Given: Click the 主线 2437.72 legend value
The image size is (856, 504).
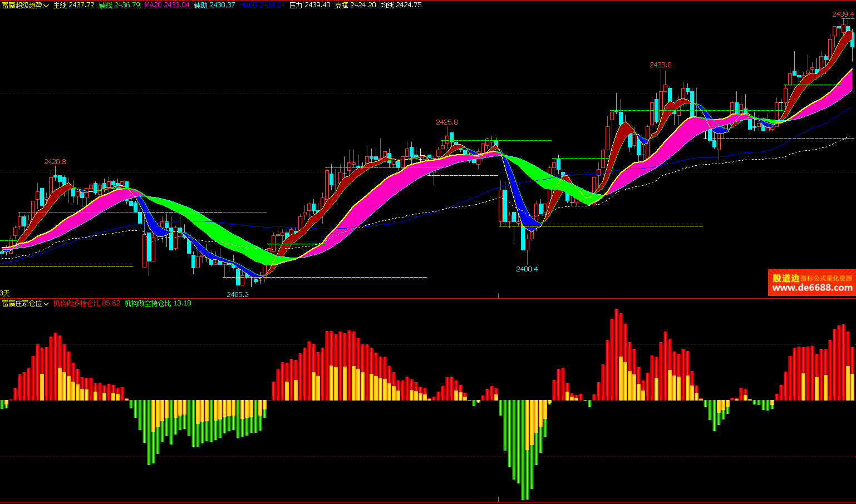Looking at the screenshot, I should click(73, 5).
